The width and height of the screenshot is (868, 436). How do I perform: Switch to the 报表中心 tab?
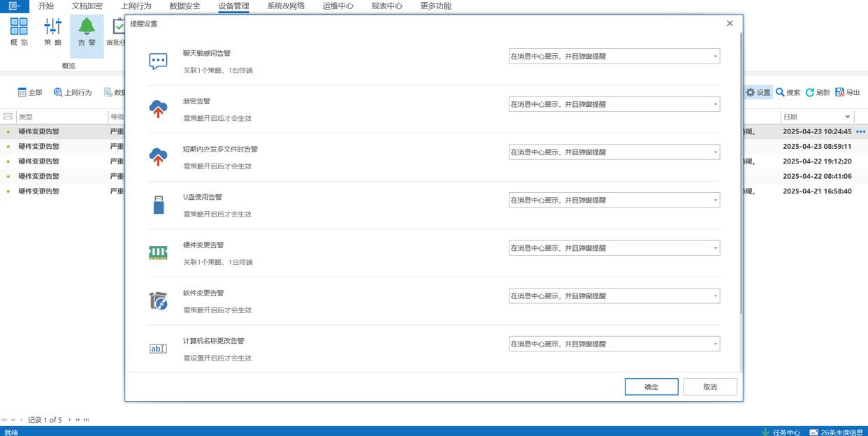(x=386, y=6)
